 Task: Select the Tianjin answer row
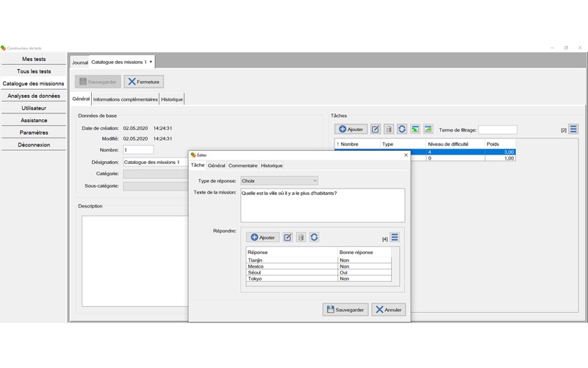318,260
